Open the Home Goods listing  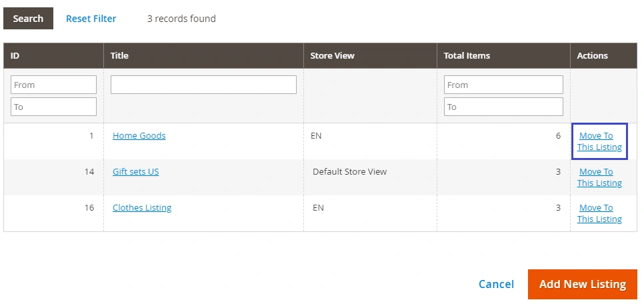tap(139, 136)
